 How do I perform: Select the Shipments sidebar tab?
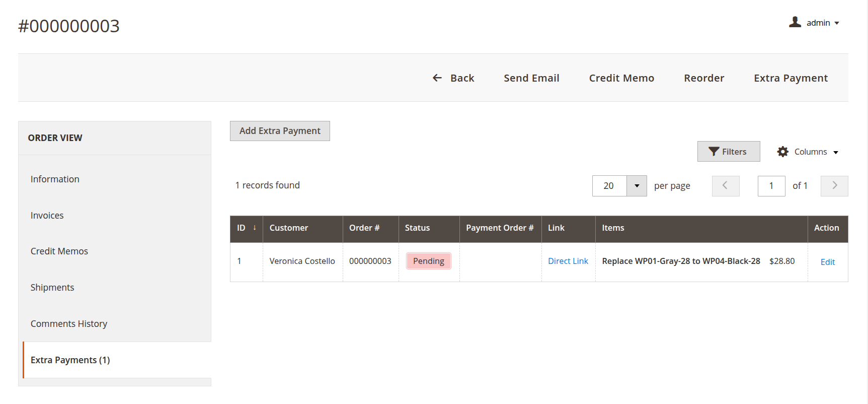(x=52, y=288)
